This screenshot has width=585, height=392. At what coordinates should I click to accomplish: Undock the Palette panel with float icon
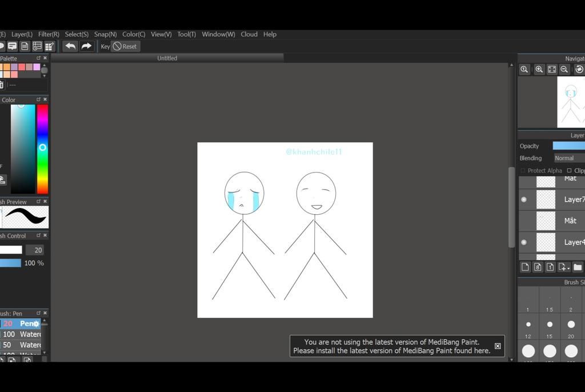pos(38,58)
